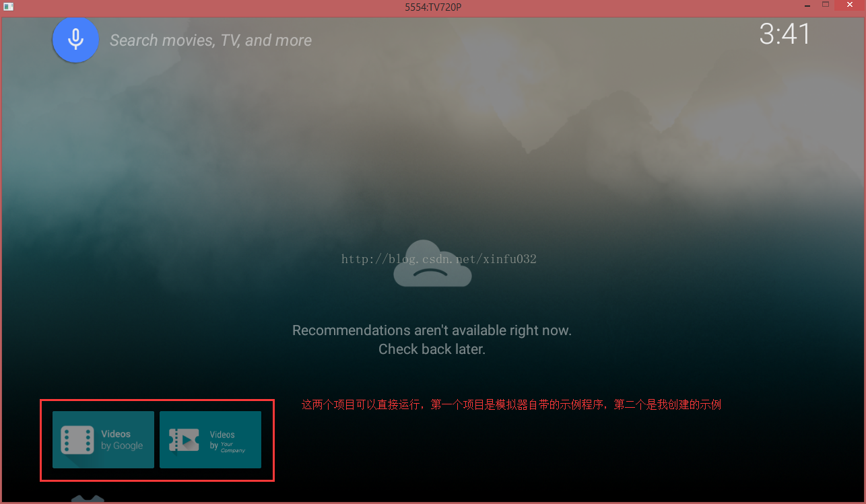
Task: Click the 3:41 clock display
Action: click(785, 34)
